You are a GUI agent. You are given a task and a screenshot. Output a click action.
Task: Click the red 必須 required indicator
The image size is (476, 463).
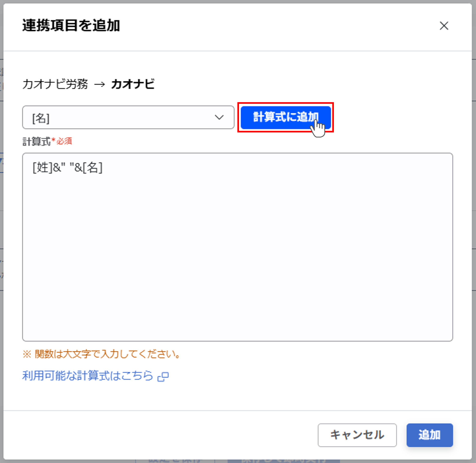(x=64, y=141)
